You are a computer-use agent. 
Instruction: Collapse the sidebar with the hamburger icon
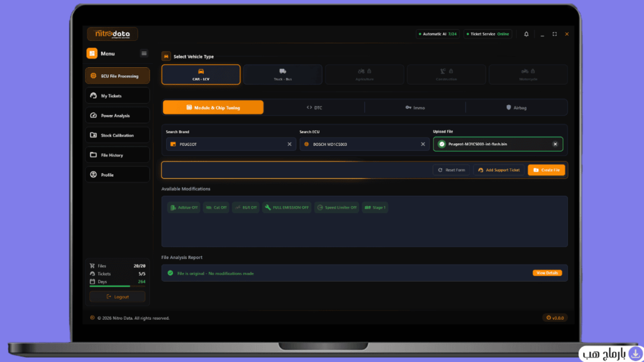coord(144,53)
